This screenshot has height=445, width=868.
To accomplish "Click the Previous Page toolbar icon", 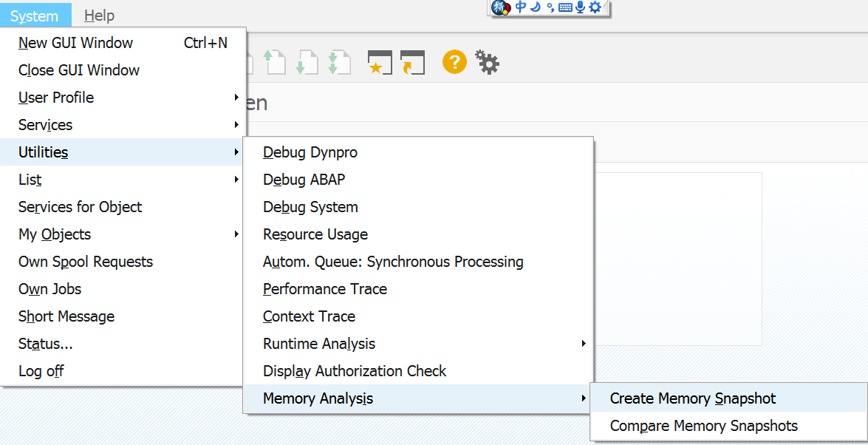I will pyautogui.click(x=273, y=62).
